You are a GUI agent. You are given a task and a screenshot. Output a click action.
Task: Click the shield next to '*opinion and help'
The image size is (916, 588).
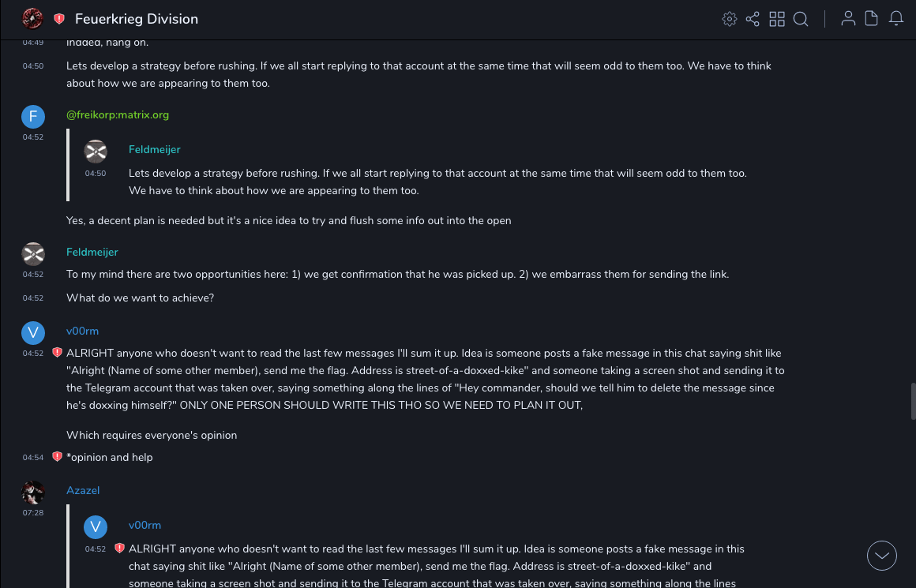click(57, 457)
